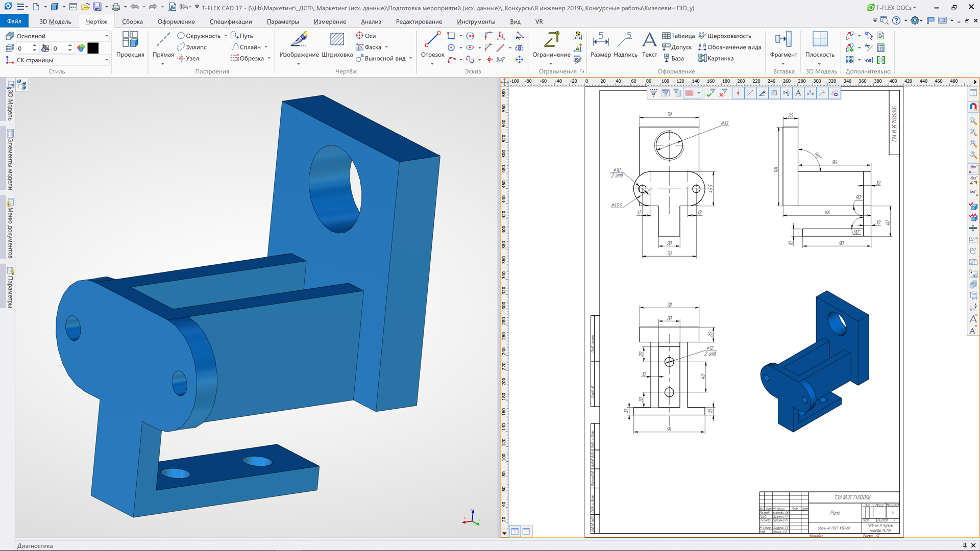Viewport: 980px width, 551px height.
Task: Toggle hatch filter in selector toolbar
Action: pos(774,93)
